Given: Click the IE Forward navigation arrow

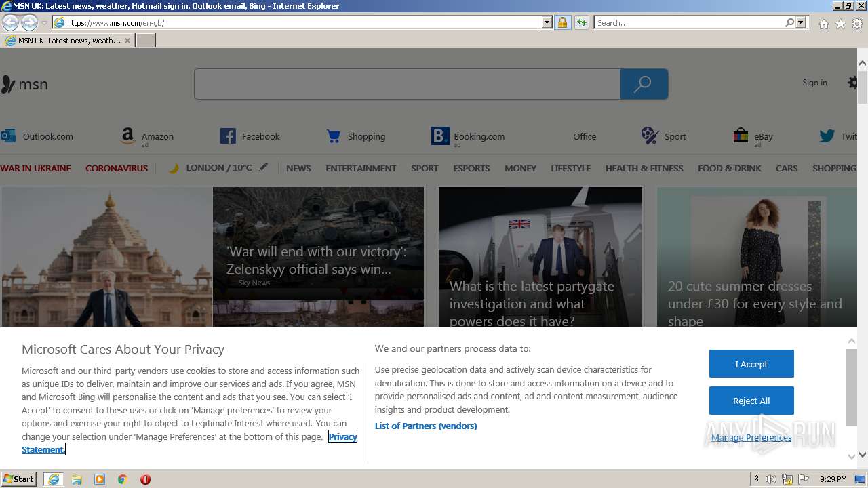Looking at the screenshot, I should [x=29, y=23].
